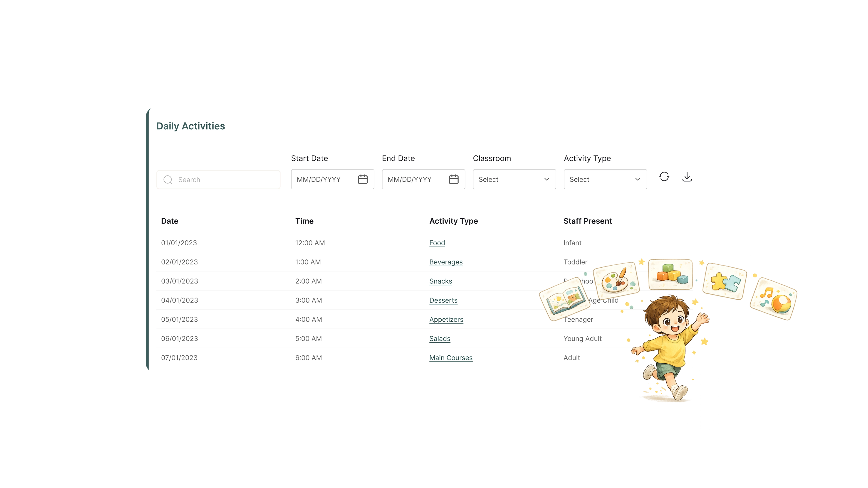Screen dimensions: 868x488
Task: Click the Infant staff cell
Action: 572,243
